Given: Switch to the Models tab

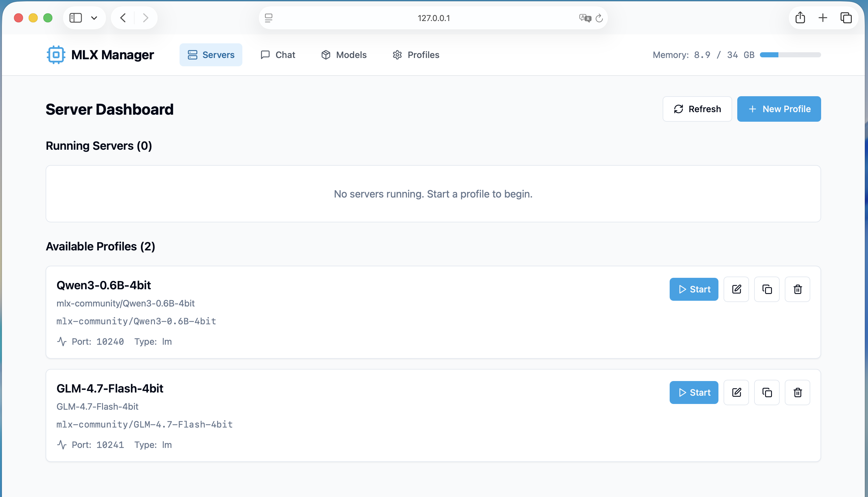Looking at the screenshot, I should pyautogui.click(x=344, y=54).
